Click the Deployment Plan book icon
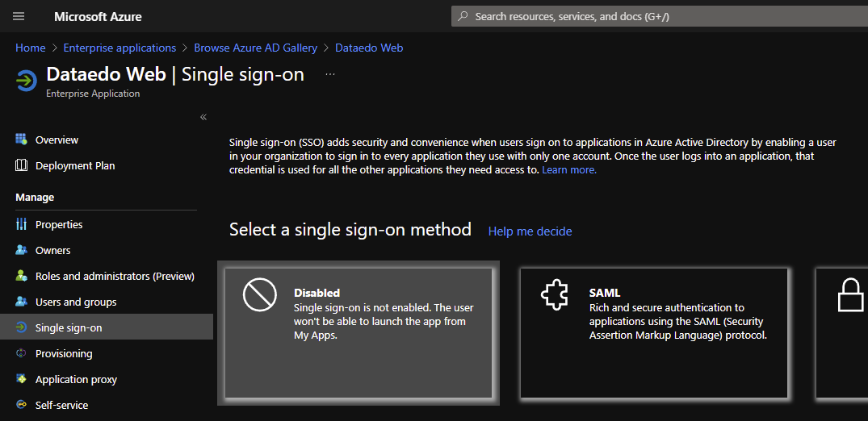Image resolution: width=868 pixels, height=421 pixels. pyautogui.click(x=22, y=165)
